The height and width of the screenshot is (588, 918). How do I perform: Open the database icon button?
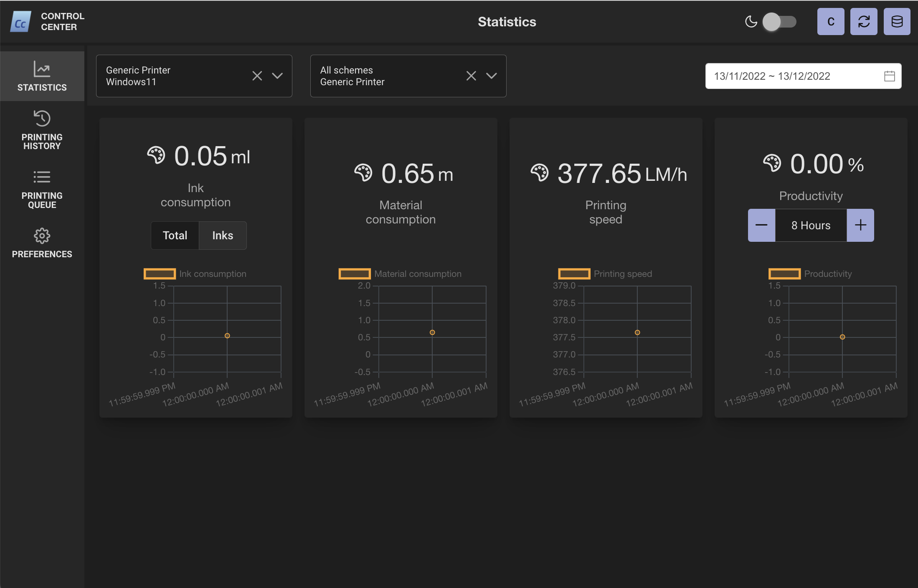pos(897,22)
